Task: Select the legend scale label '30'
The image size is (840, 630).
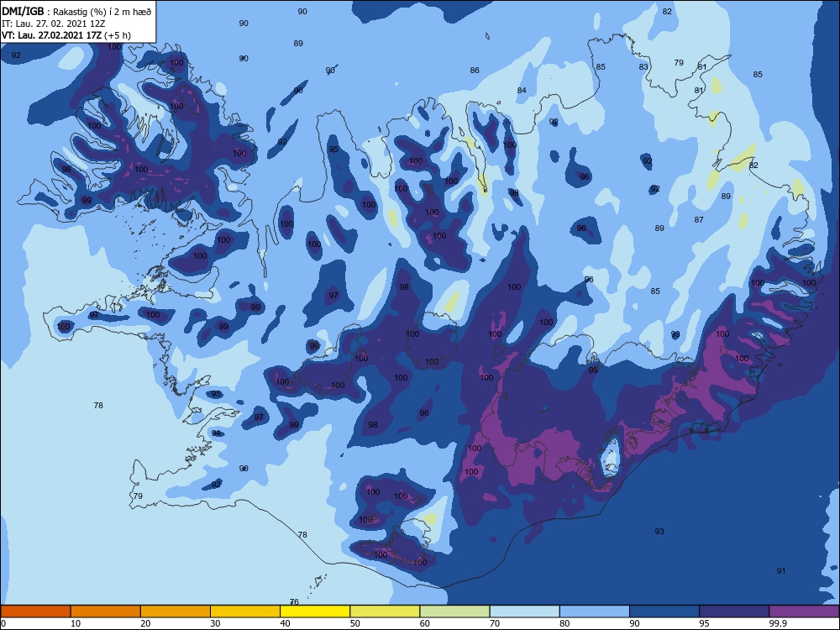Action: coord(215,623)
